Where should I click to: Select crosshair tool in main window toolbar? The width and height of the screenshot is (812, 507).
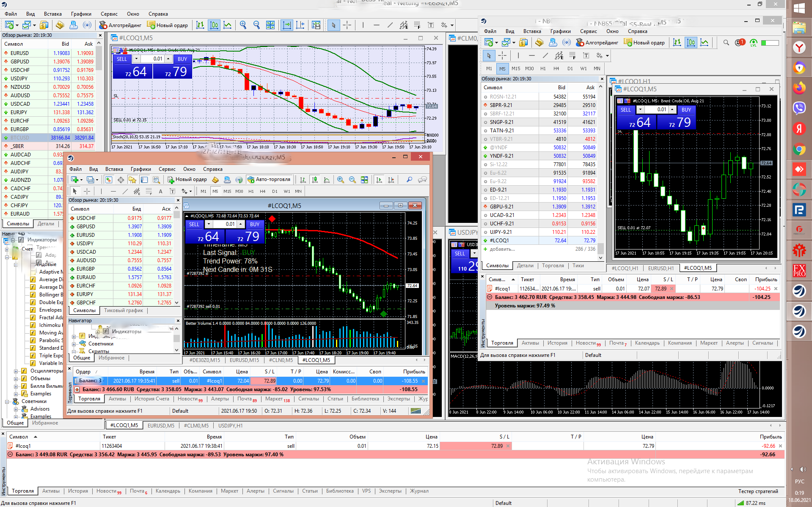coord(347,25)
